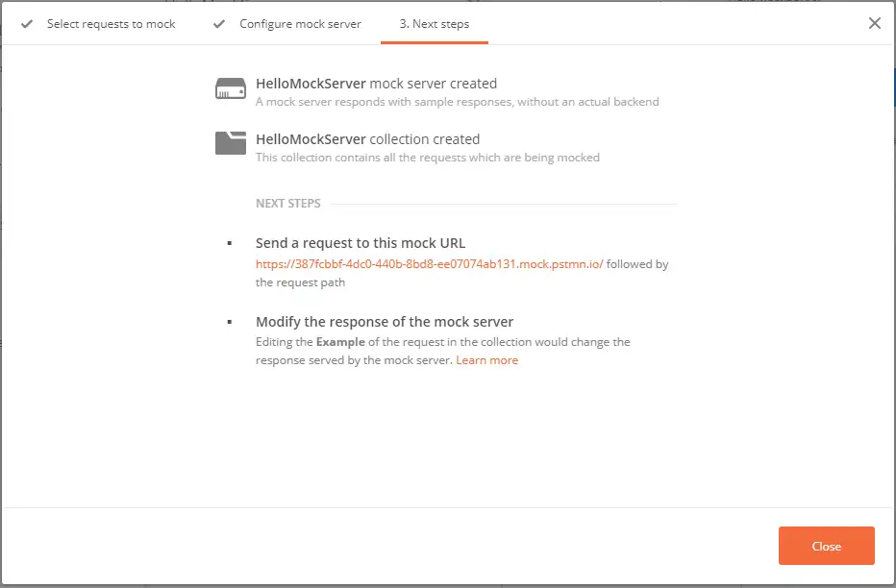Click the collection folder icon
896x588 pixels.
[231, 142]
